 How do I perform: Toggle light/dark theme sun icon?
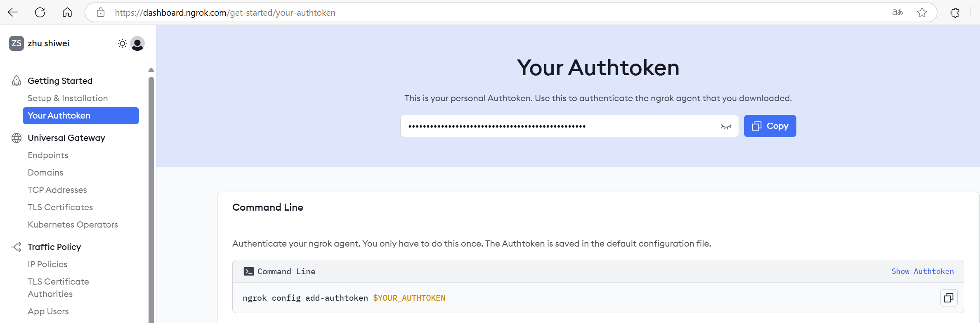point(122,43)
